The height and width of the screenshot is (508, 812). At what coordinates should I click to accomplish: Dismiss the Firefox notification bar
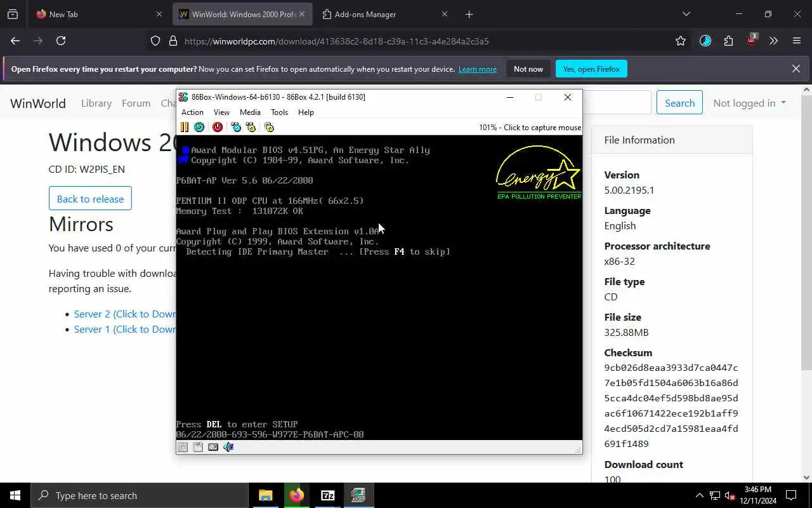tap(796, 69)
